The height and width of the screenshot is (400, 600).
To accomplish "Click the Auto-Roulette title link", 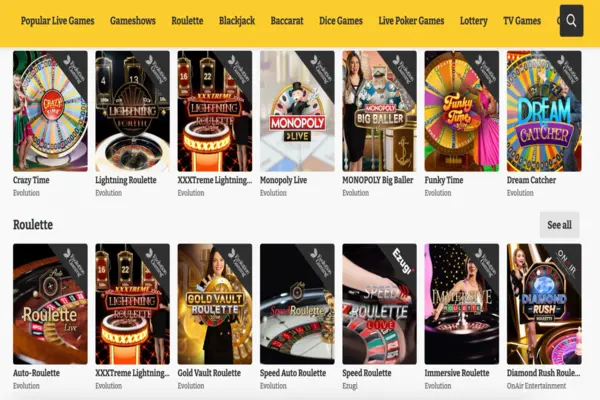I will 36,373.
